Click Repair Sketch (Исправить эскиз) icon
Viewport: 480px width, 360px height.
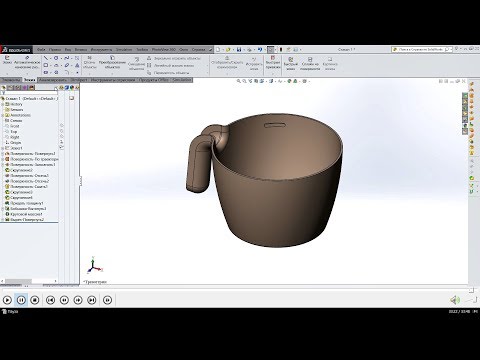point(254,59)
